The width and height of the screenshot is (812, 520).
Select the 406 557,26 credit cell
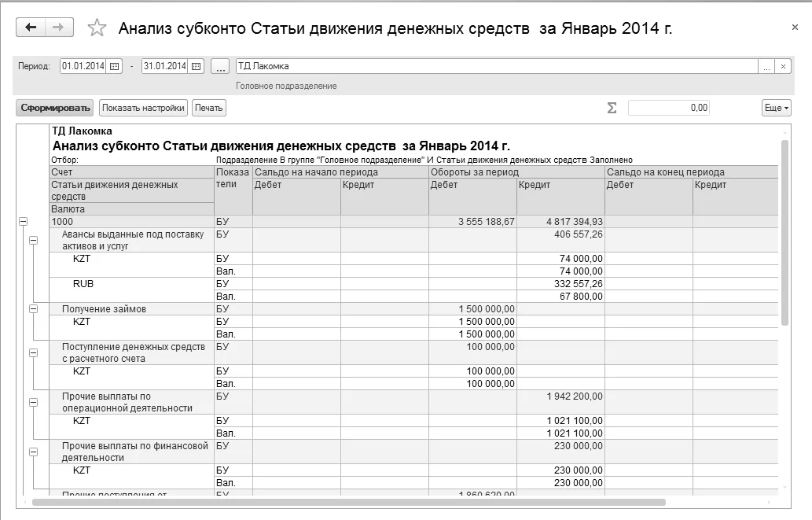pos(560,240)
